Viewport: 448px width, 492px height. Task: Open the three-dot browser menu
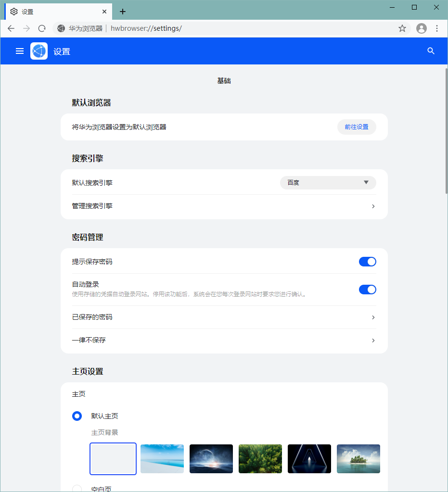437,28
